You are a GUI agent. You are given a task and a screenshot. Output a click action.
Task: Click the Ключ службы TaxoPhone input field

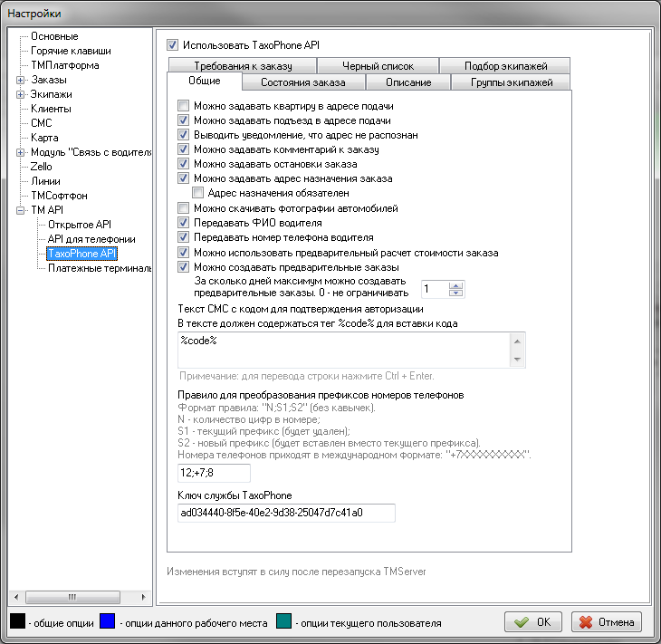[287, 513]
